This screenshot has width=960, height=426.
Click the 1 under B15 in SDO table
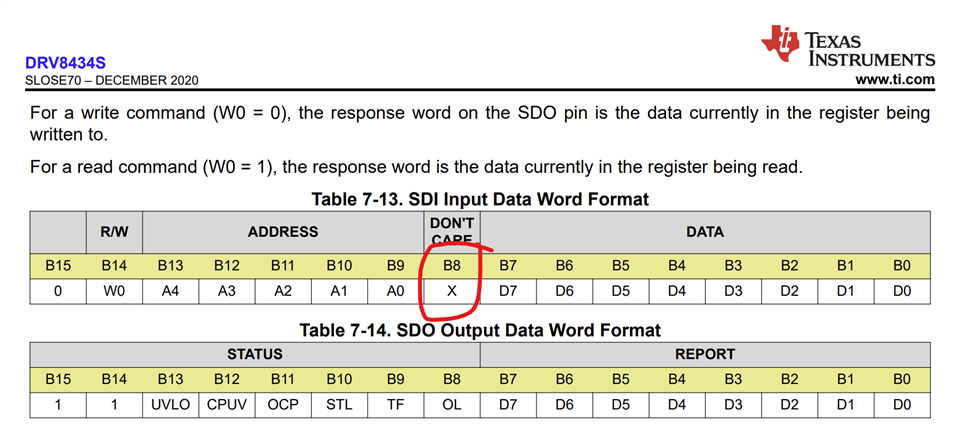point(58,405)
